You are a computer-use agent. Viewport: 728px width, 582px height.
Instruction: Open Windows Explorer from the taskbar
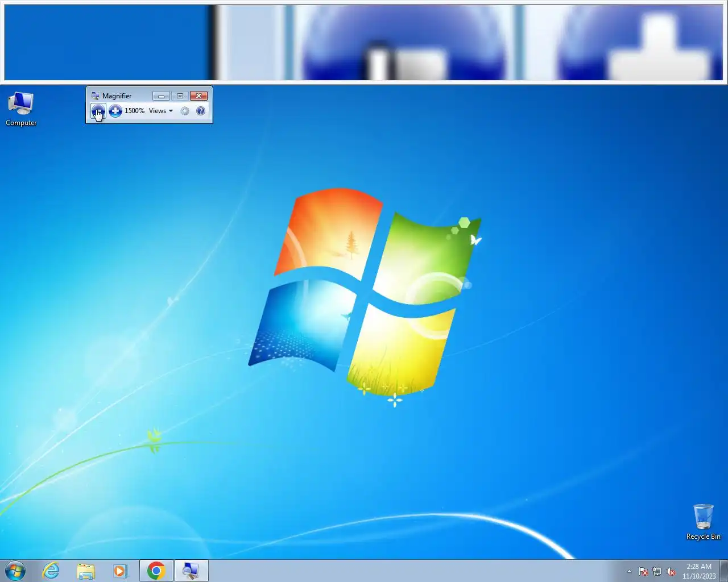[x=86, y=571]
